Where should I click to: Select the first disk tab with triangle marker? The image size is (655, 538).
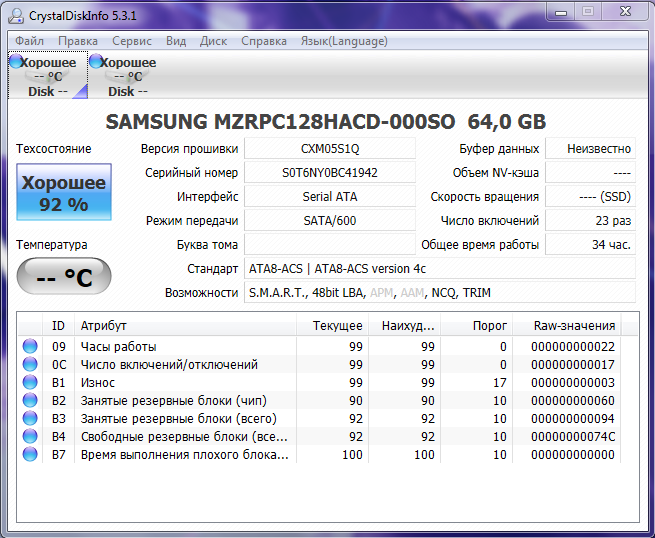pyautogui.click(x=48, y=76)
